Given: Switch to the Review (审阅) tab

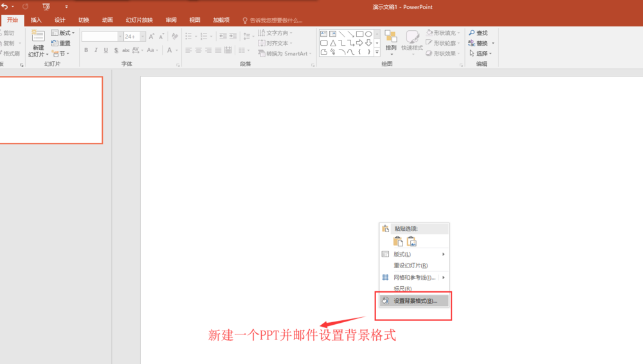Looking at the screenshot, I should coord(171,20).
